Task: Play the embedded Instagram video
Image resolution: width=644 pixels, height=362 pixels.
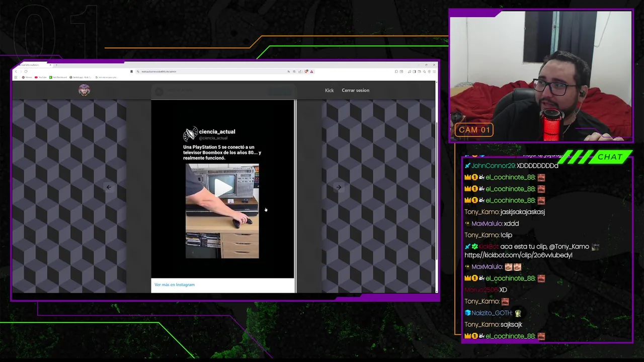Action: click(222, 187)
